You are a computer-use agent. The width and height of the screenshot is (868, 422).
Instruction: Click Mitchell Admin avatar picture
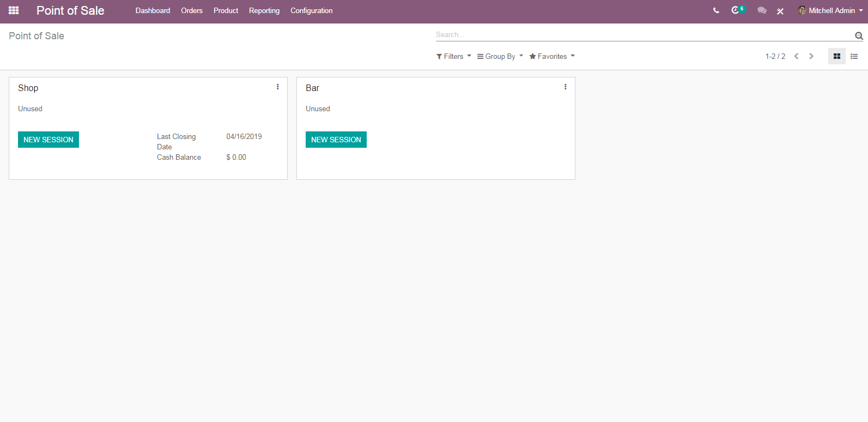pyautogui.click(x=802, y=10)
